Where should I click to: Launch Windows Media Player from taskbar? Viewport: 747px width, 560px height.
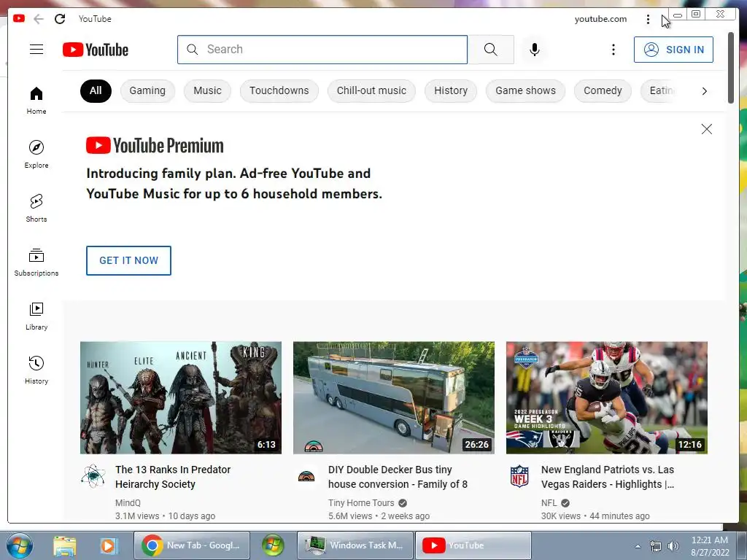click(108, 545)
